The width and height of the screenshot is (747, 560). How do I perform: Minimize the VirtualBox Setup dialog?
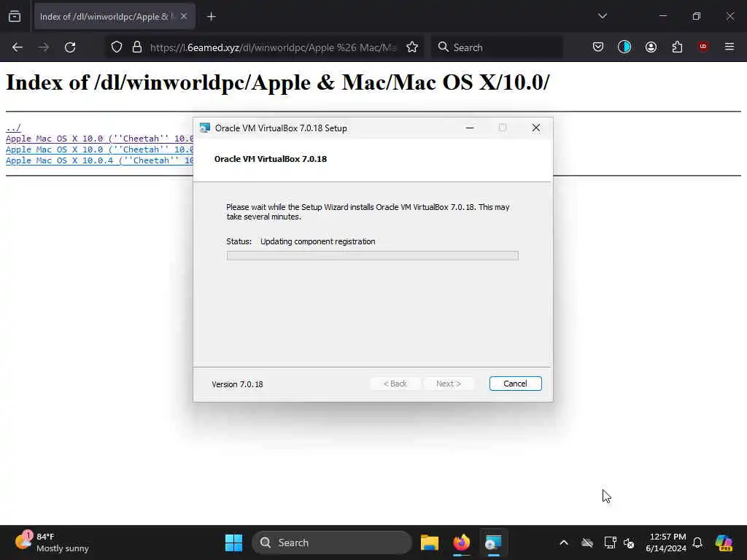coord(470,128)
